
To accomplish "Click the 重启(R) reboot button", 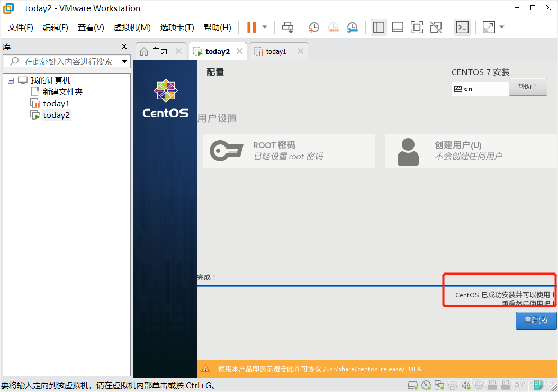I will click(x=536, y=321).
